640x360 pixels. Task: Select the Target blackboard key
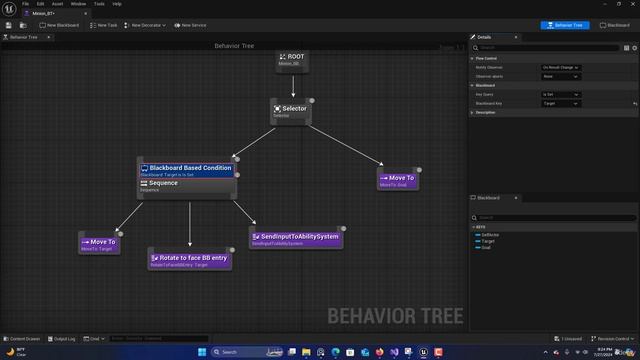pyautogui.click(x=488, y=241)
